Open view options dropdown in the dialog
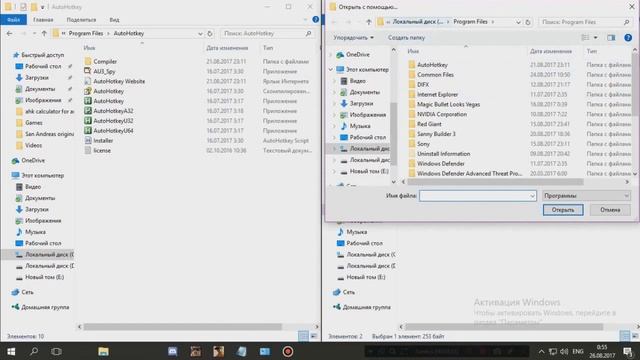The width and height of the screenshot is (640, 360). [x=596, y=38]
